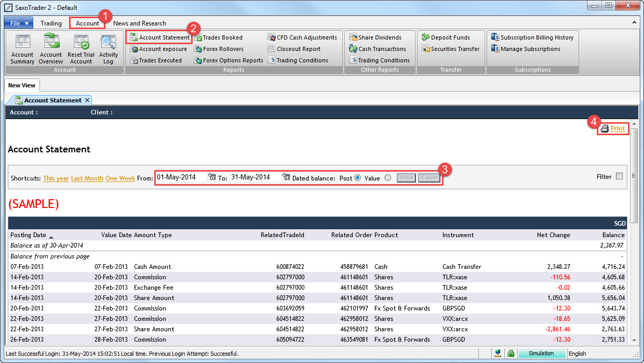This screenshot has height=363, width=644.
Task: Open the File menu dropdown
Action: (19, 23)
